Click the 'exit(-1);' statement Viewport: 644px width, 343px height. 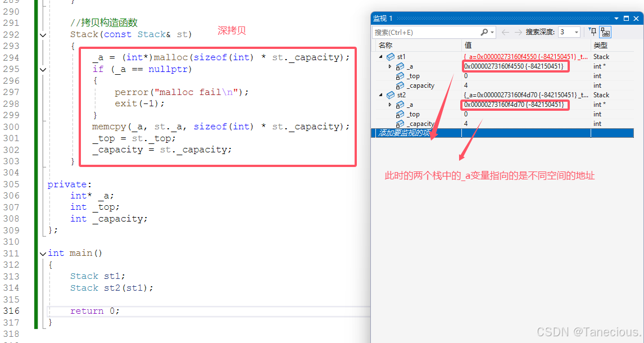click(x=139, y=103)
